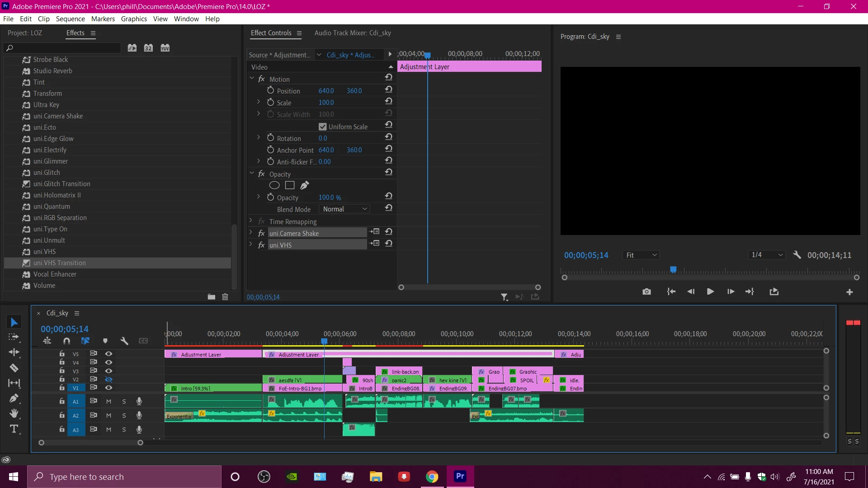Screen dimensions: 868x488
Task: Select uni.Glitch Transition effect
Action: point(61,184)
